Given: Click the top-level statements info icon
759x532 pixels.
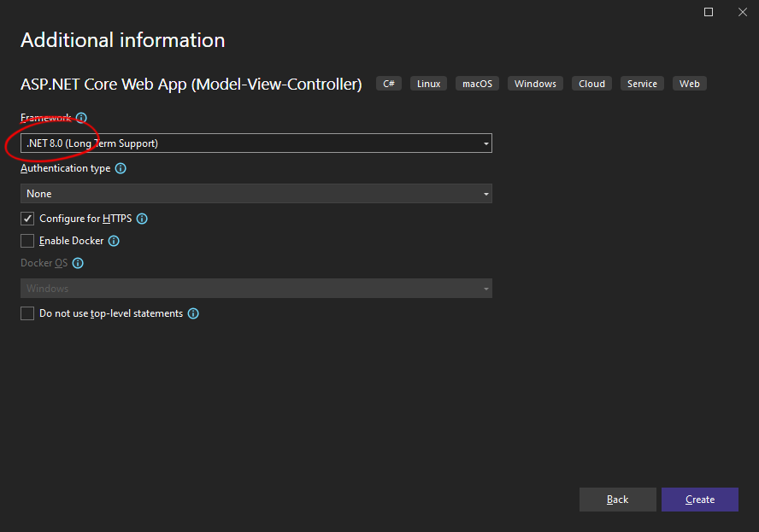Looking at the screenshot, I should (x=193, y=313).
